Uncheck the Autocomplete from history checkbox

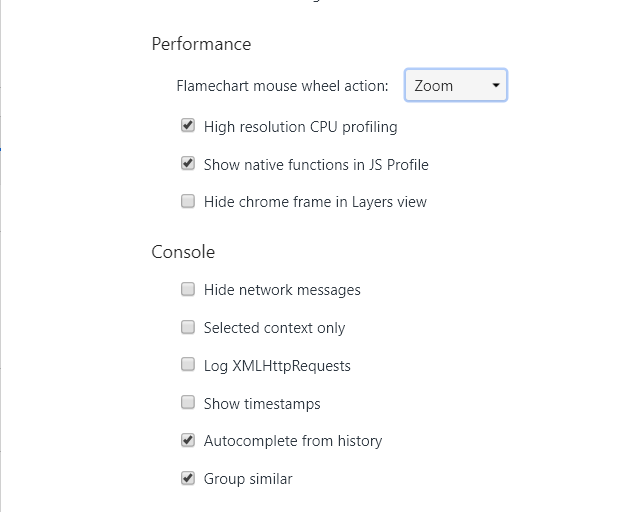188,440
